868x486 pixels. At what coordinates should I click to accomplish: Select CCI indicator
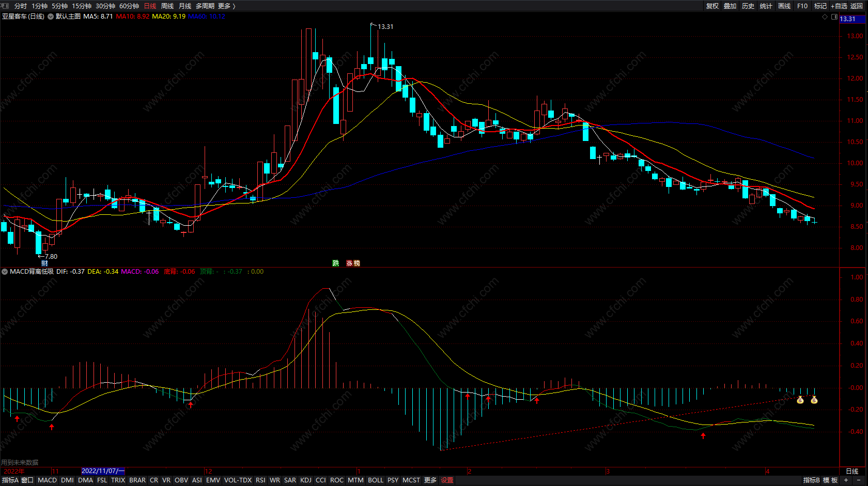321,480
